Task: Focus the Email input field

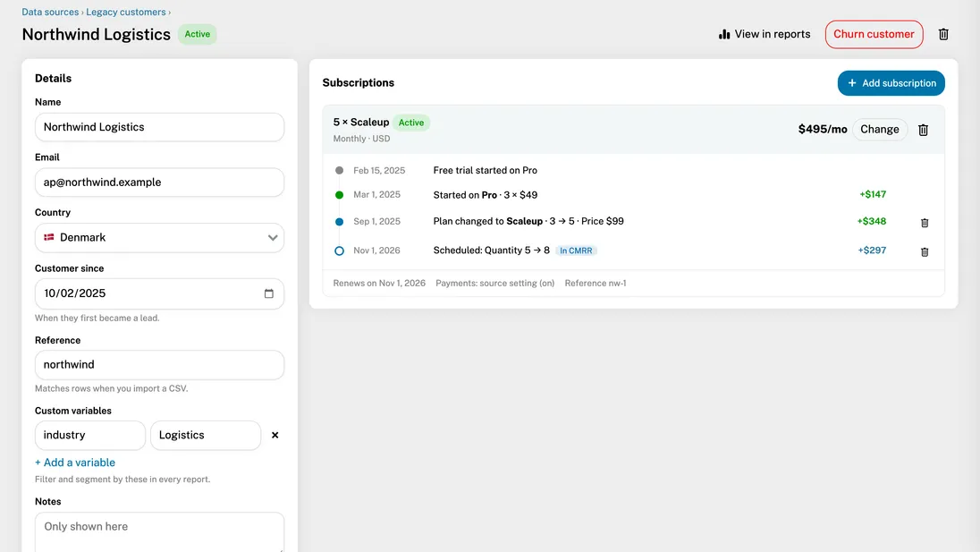Action: pyautogui.click(x=159, y=182)
